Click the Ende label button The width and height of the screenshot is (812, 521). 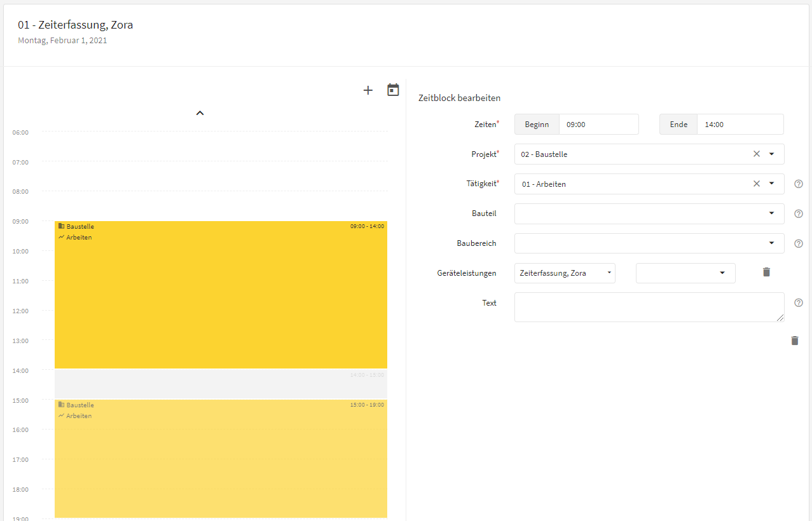[678, 125]
